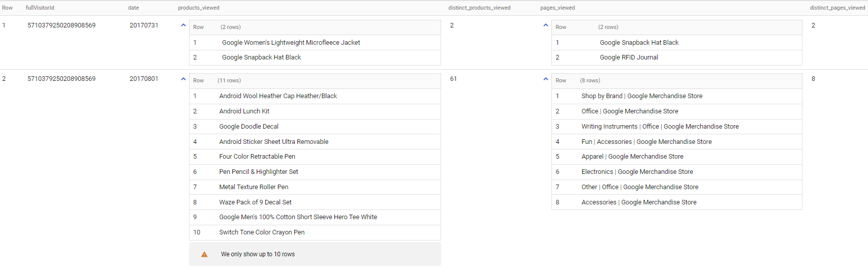Select Waze Pack of 9 Decal Set
This screenshot has width=868, height=269.
255,202
